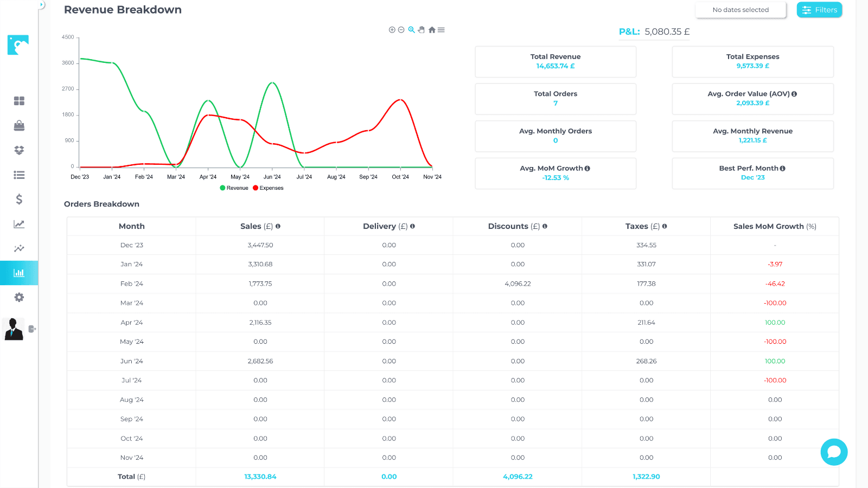The width and height of the screenshot is (868, 488).
Task: Activate the chart panning hand tool
Action: point(422,30)
